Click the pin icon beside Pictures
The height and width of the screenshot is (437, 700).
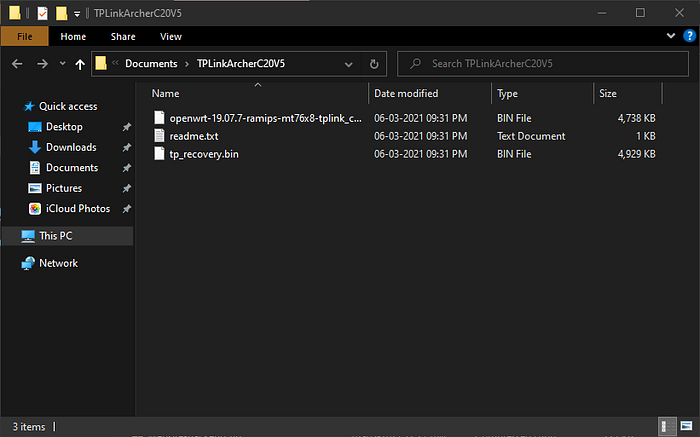pos(127,188)
